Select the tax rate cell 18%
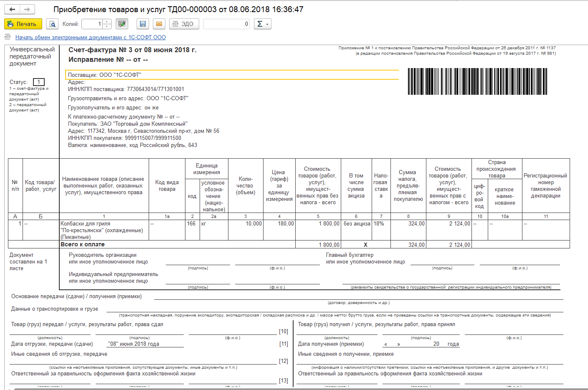This screenshot has width=588, height=390. click(x=381, y=230)
